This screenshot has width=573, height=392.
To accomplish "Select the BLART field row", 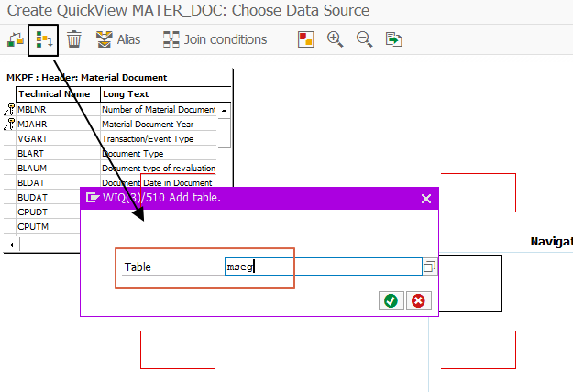I will point(116,153).
